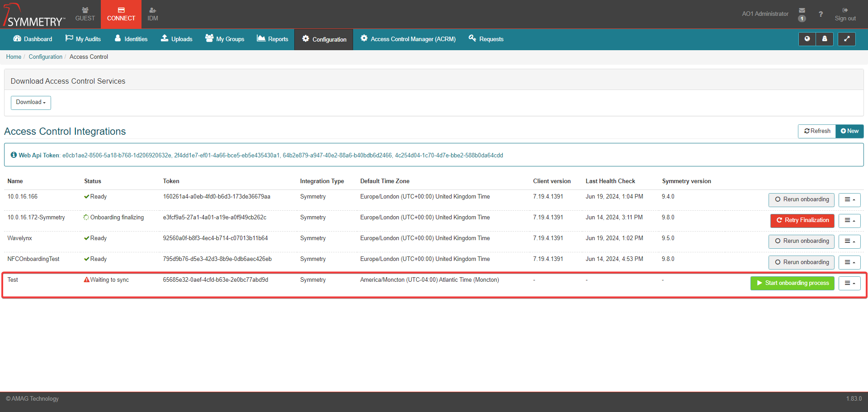Open actions menu for 10.0.16.172-Symmetry row
This screenshot has width=868, height=412.
coord(849,220)
